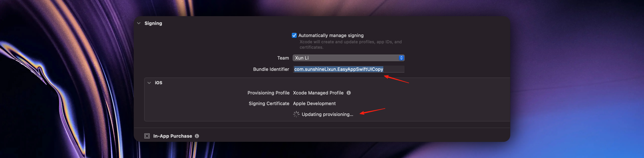Collapse the Signing section chevron
The height and width of the screenshot is (158, 644).
pos(139,23)
